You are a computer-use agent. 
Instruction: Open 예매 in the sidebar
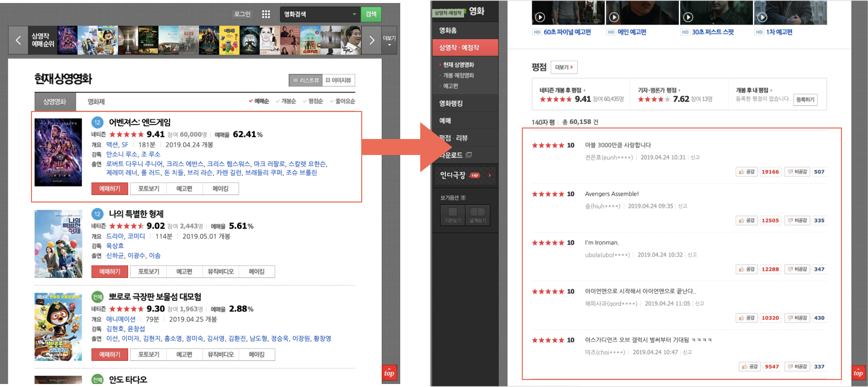pyautogui.click(x=465, y=120)
